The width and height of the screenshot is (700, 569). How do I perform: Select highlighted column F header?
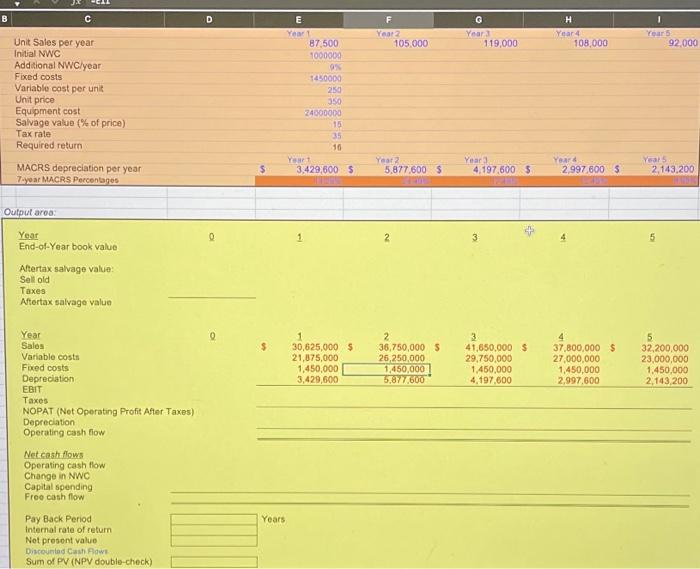[388, 20]
